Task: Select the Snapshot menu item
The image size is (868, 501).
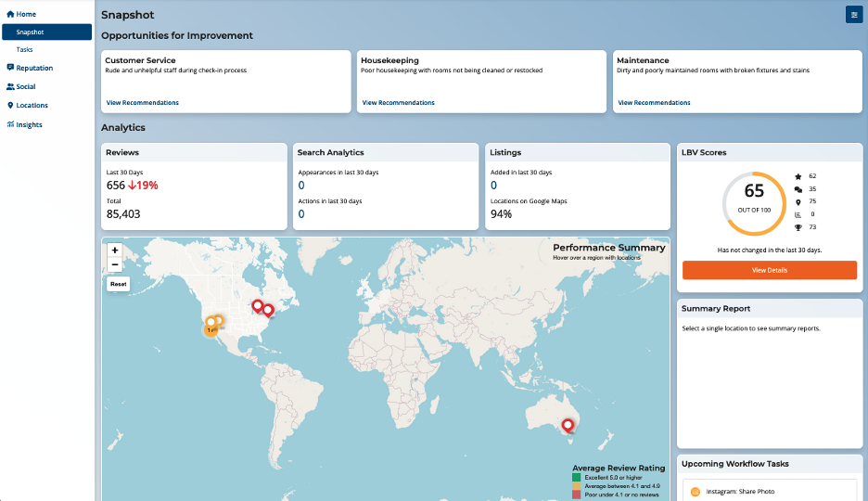Action: tap(47, 32)
